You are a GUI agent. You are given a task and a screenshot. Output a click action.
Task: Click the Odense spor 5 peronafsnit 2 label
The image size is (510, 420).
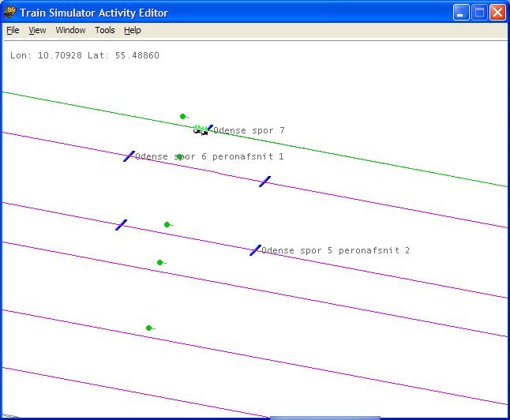[x=336, y=250]
